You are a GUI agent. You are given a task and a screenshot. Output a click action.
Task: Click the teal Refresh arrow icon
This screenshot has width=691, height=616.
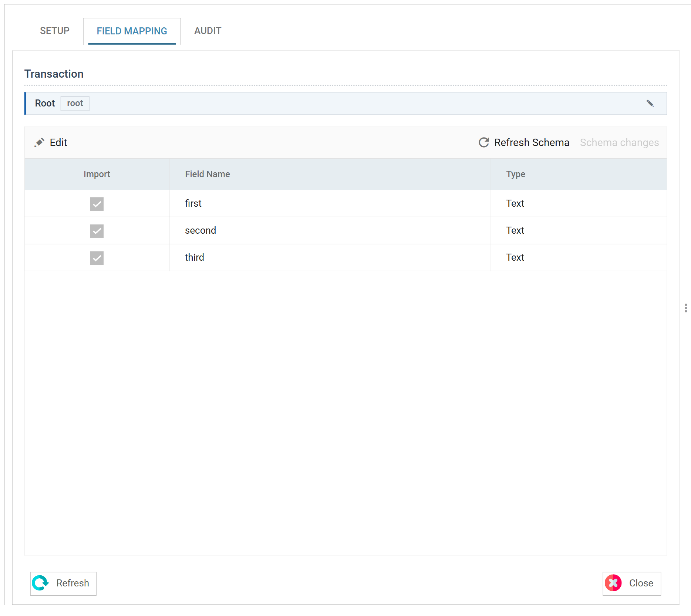40,583
